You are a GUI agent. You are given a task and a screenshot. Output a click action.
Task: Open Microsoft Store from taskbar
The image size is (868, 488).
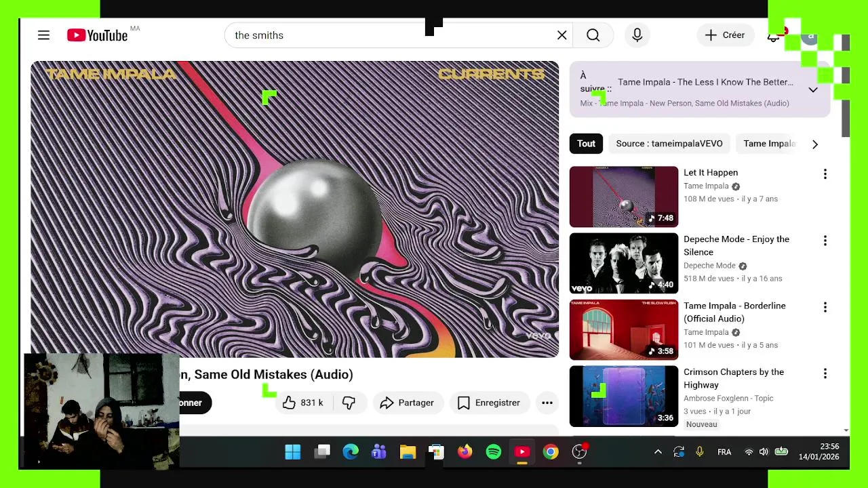coord(436,452)
